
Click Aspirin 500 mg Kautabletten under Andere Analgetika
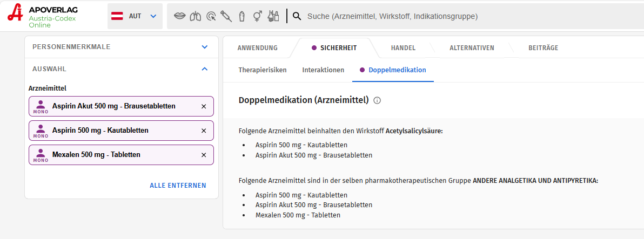tap(301, 195)
